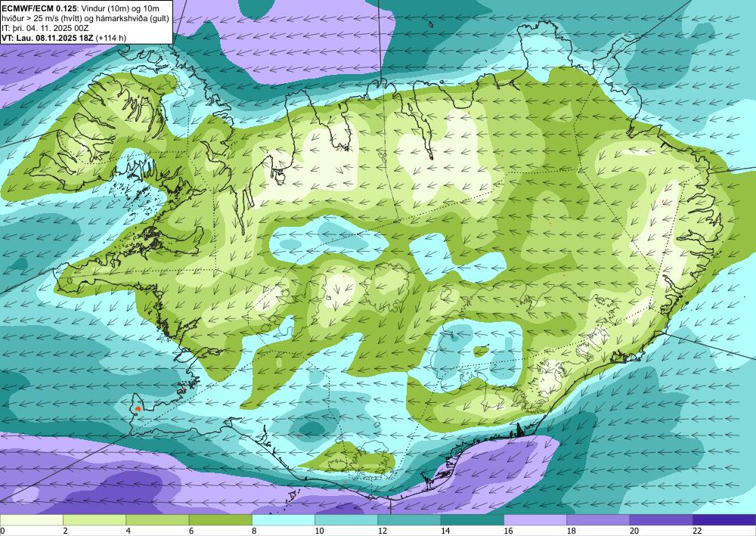Click the legend scale value "6"

[191, 531]
